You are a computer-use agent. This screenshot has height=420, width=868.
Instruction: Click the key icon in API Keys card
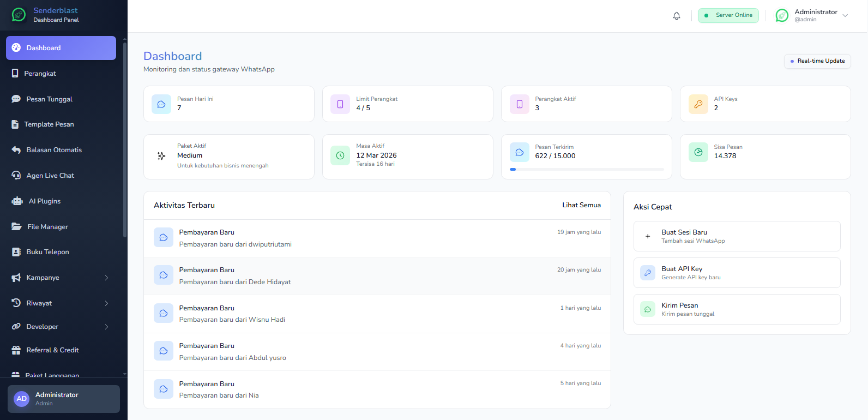click(x=698, y=104)
